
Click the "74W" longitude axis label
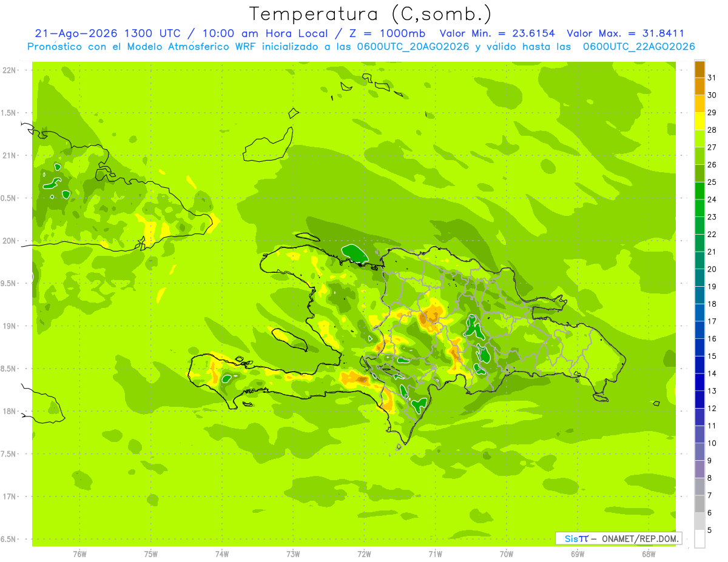[x=222, y=554]
